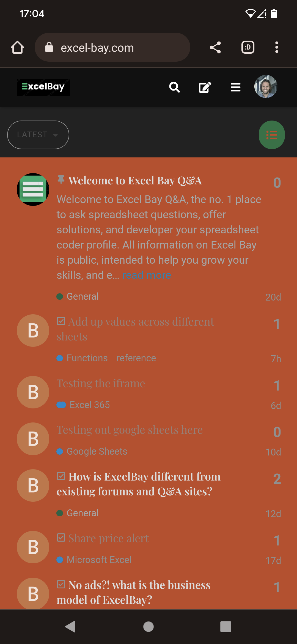Open 'Testing out google sheets here' topic

[130, 430]
